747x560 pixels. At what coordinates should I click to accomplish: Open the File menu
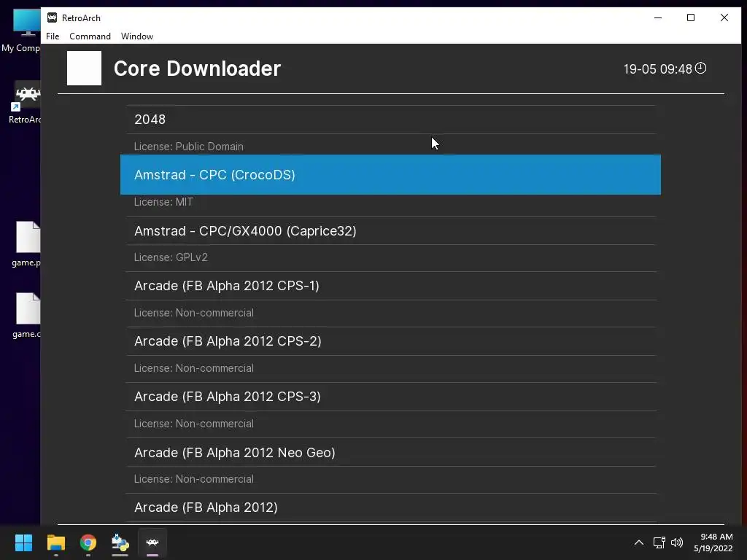point(53,36)
